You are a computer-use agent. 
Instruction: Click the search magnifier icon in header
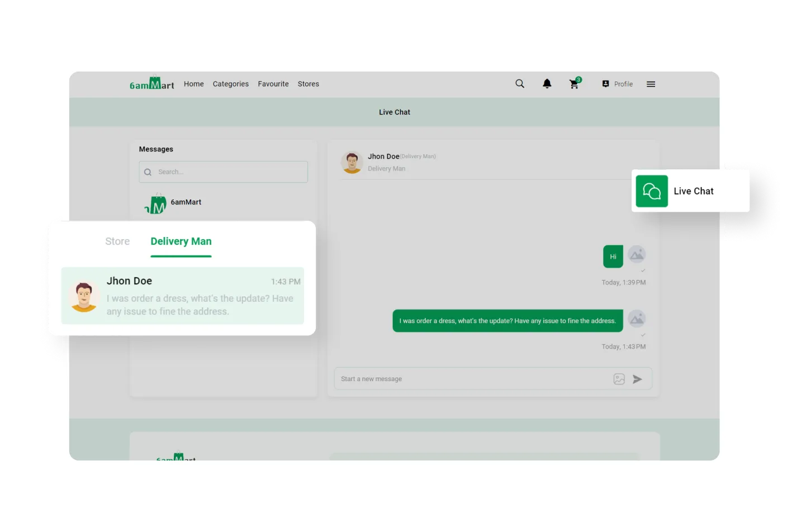520,84
